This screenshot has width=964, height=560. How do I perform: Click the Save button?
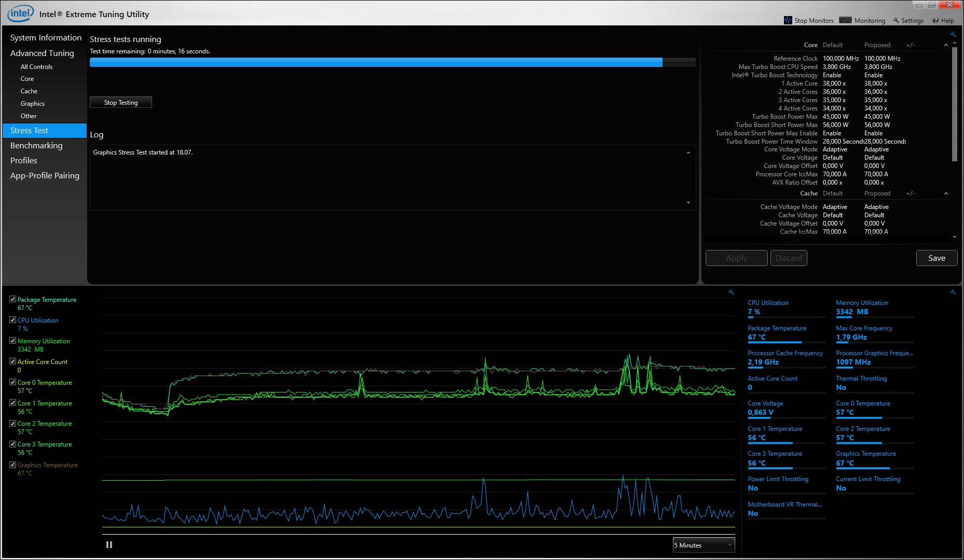pyautogui.click(x=937, y=258)
